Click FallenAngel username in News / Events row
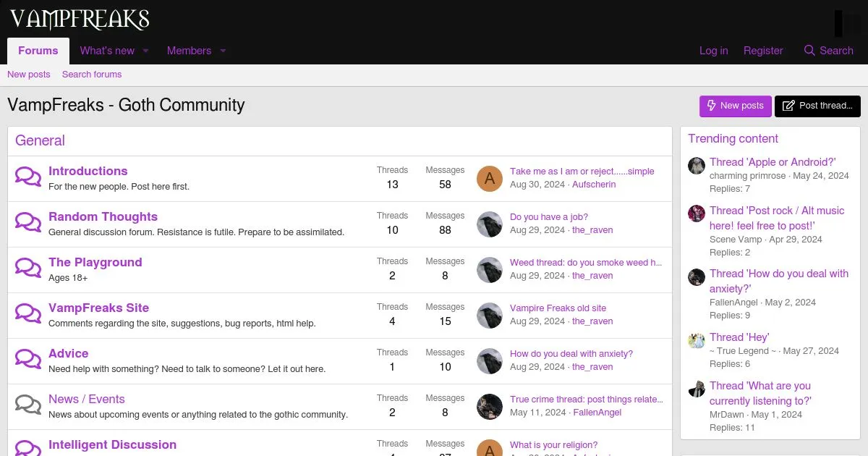This screenshot has height=456, width=868. coord(597,413)
